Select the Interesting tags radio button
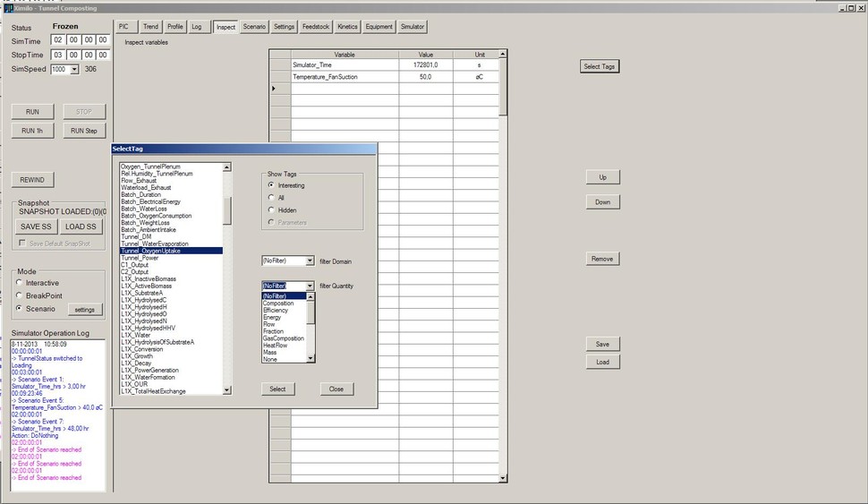868x504 pixels. [272, 185]
